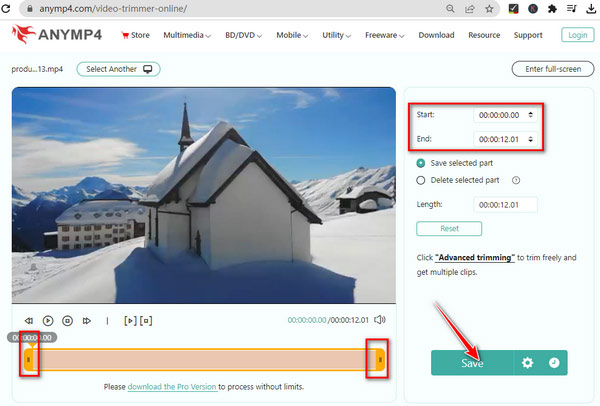Open the Store page

point(135,35)
